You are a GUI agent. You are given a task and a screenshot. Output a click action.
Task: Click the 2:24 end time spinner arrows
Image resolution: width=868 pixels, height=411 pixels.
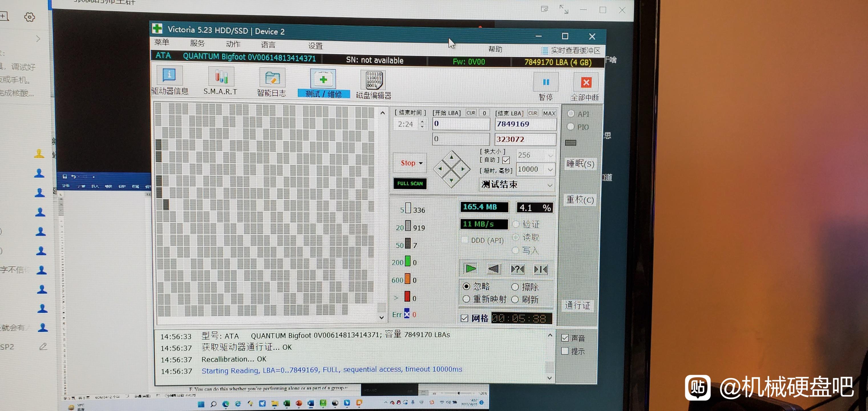click(422, 124)
